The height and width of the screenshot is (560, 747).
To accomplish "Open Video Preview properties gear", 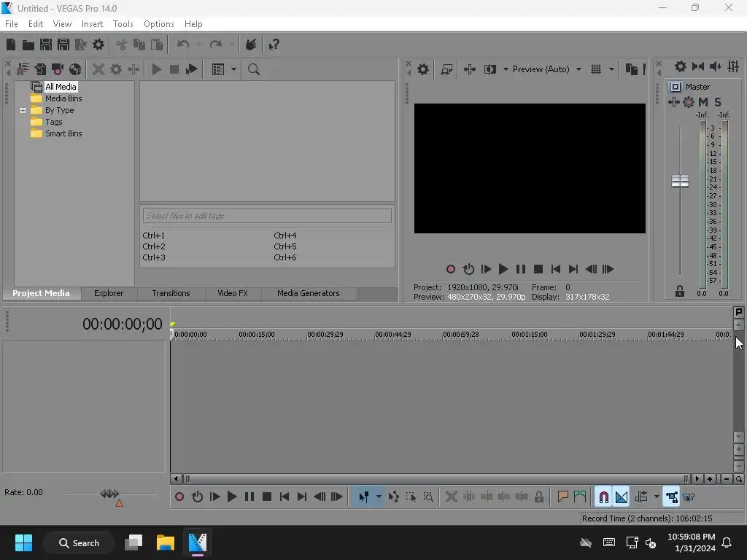I will pyautogui.click(x=423, y=69).
